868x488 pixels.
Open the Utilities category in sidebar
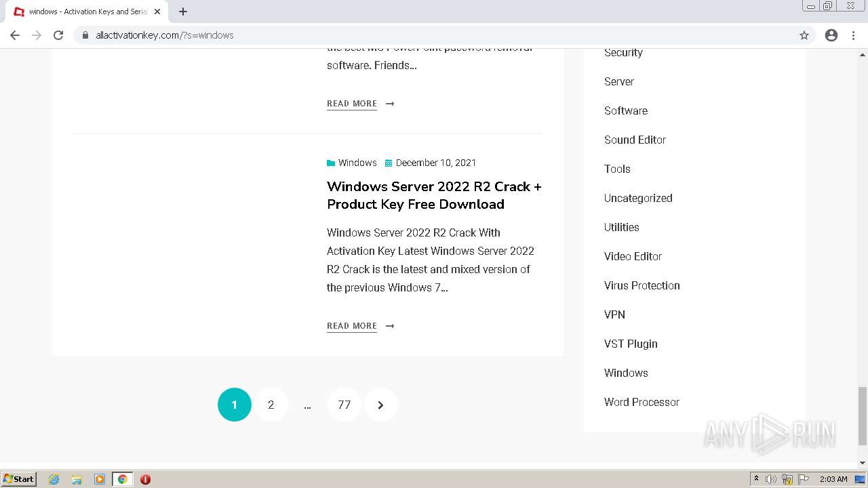(x=622, y=227)
